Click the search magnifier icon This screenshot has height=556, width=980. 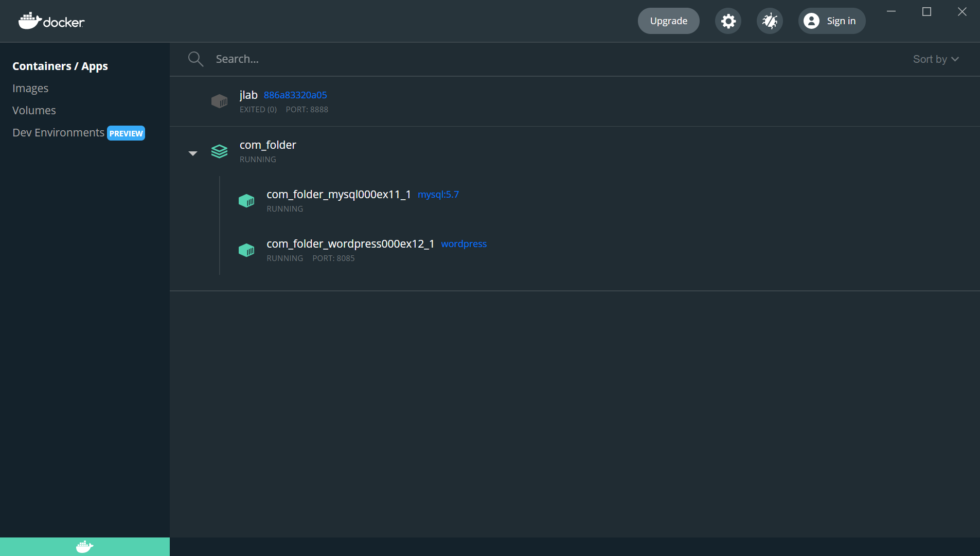[195, 59]
